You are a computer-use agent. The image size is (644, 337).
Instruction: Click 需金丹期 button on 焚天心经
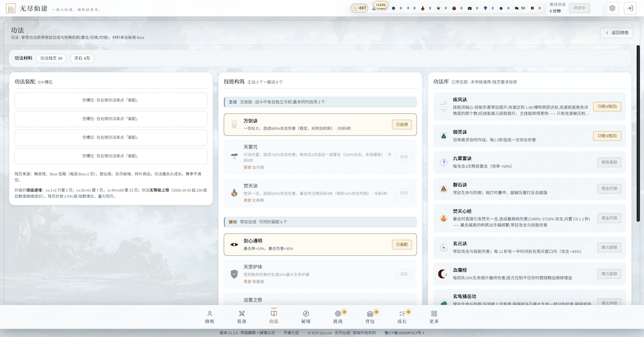click(609, 218)
